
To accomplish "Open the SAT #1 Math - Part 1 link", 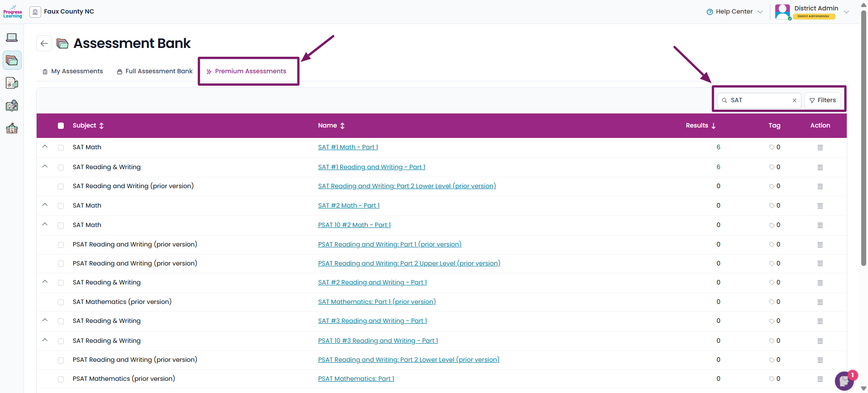I will pyautogui.click(x=348, y=147).
